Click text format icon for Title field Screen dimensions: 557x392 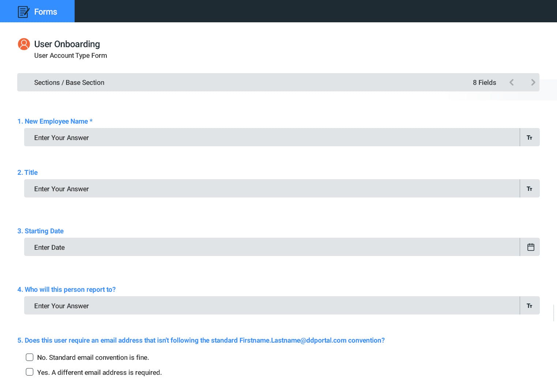(529, 189)
